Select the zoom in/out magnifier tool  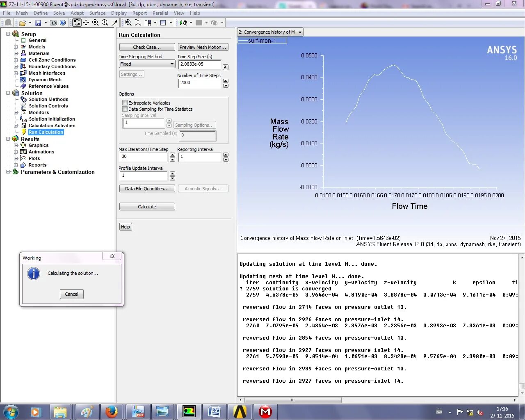[x=96, y=23]
